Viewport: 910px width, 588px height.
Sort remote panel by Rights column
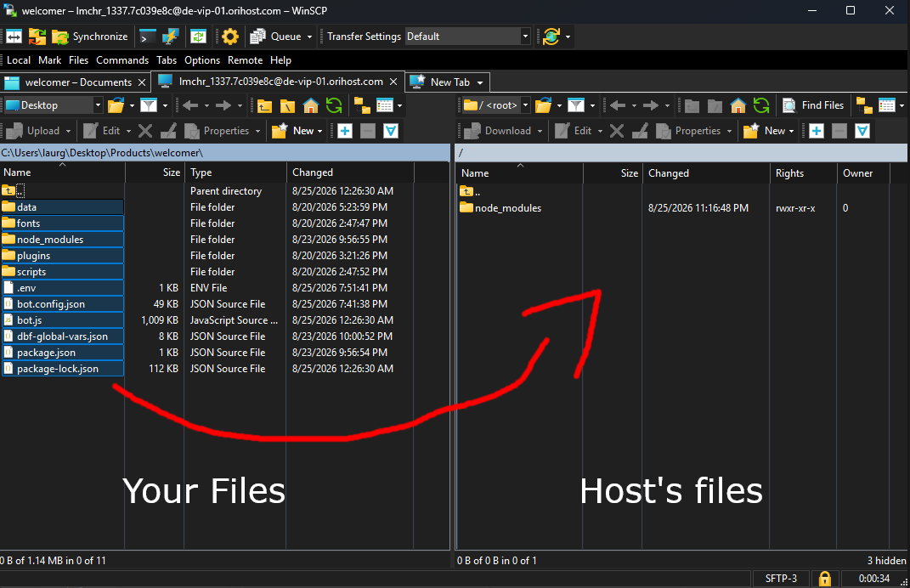click(803, 173)
